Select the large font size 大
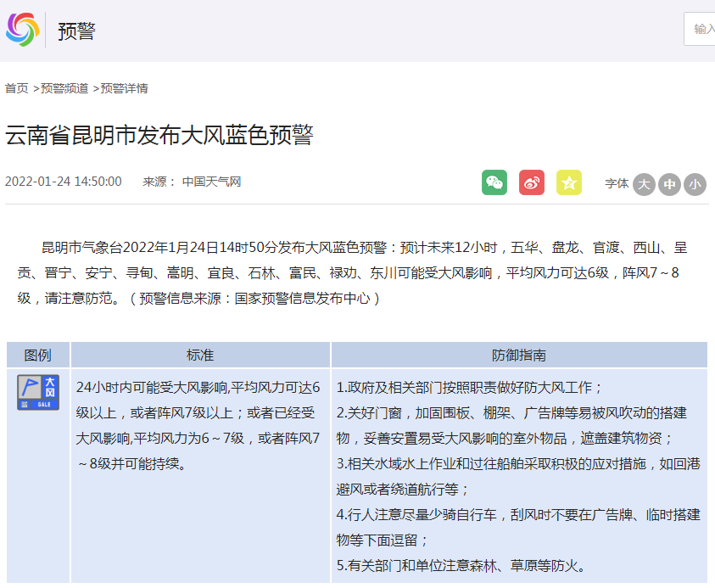This screenshot has width=715, height=588. 644,184
